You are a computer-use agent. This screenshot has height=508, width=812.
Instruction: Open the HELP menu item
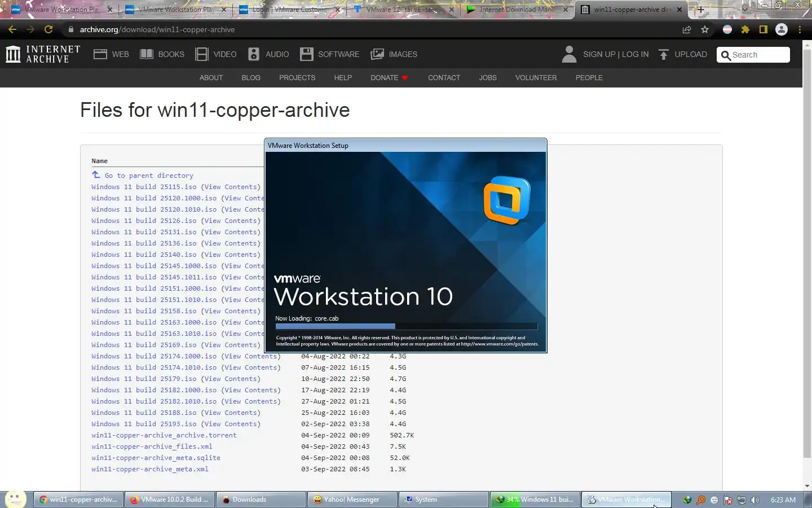click(343, 78)
